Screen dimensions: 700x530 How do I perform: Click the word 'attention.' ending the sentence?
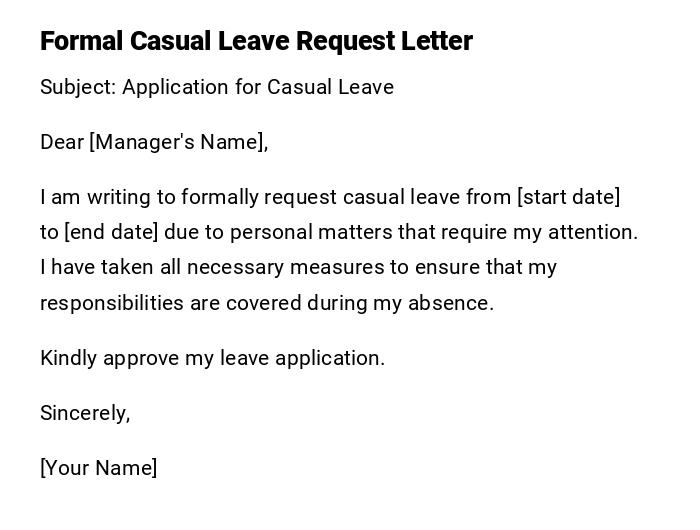[x=590, y=232]
